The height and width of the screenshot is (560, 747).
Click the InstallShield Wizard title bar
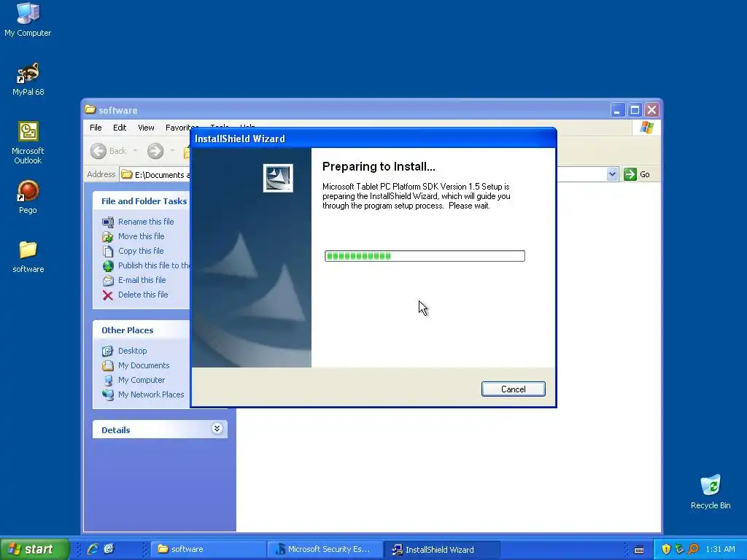(x=373, y=139)
